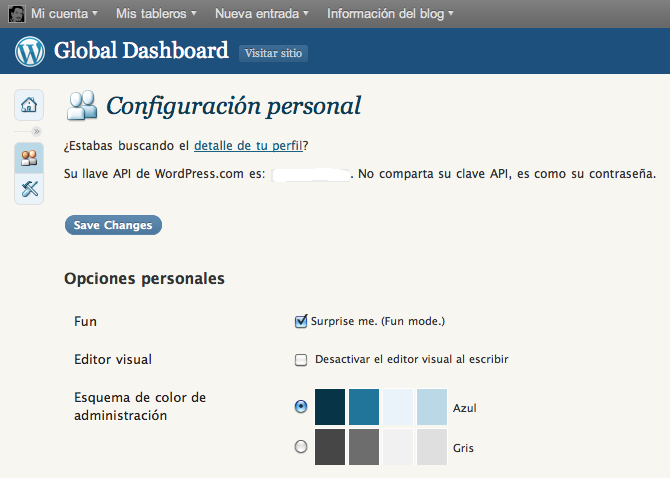Click the WordPress logo icon
670x478 pixels.
point(30,51)
